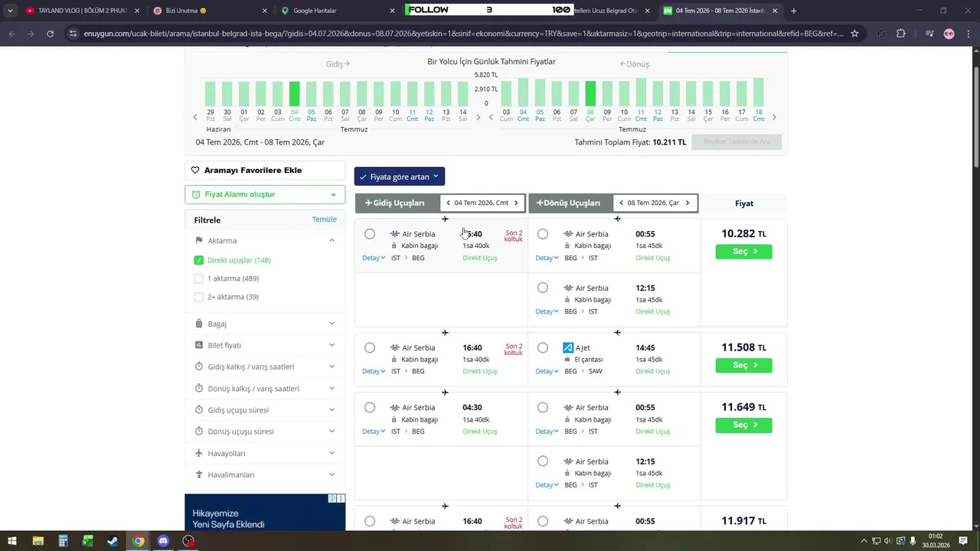Expand the Bagaj filter section
Screen dimensions: 980x551
265,324
